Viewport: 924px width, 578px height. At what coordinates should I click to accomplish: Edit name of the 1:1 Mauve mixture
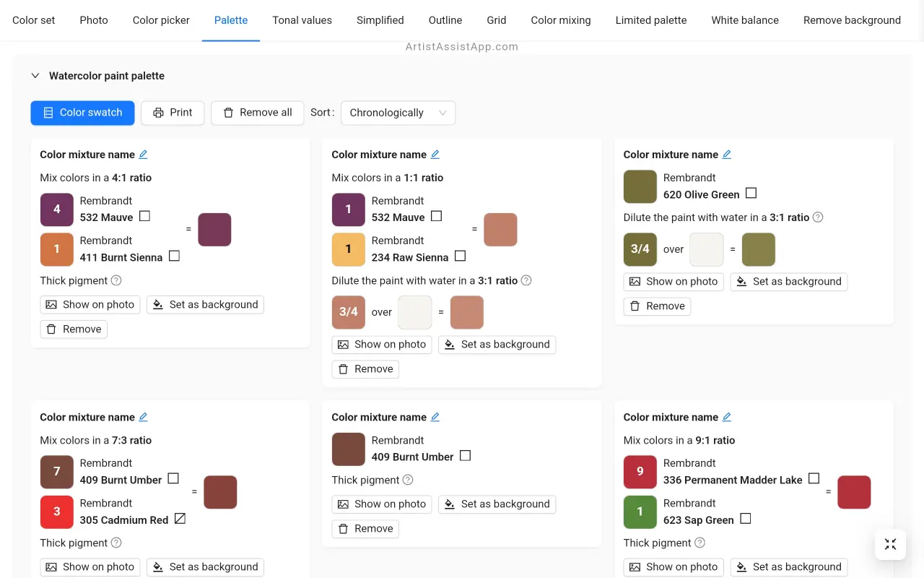(435, 155)
